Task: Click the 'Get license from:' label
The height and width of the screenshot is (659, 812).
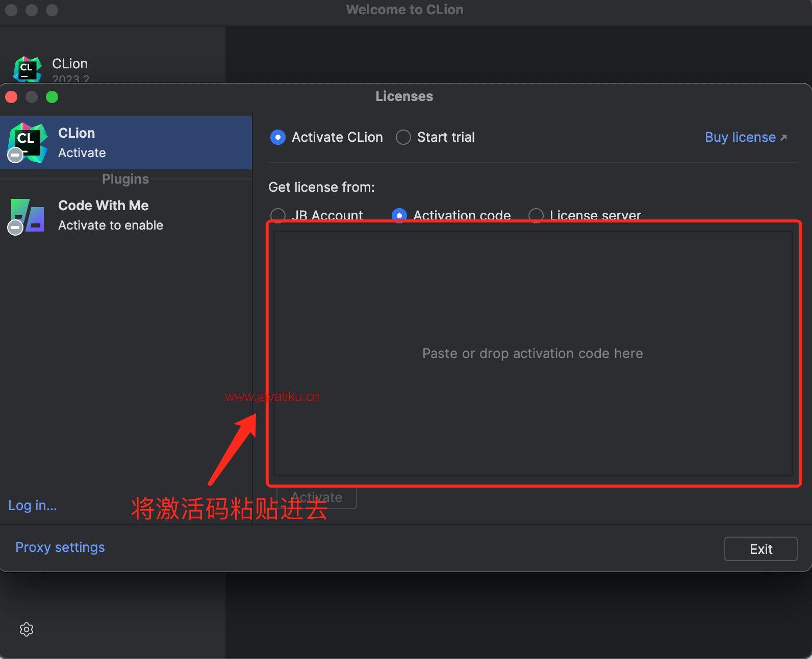Action: click(x=322, y=187)
